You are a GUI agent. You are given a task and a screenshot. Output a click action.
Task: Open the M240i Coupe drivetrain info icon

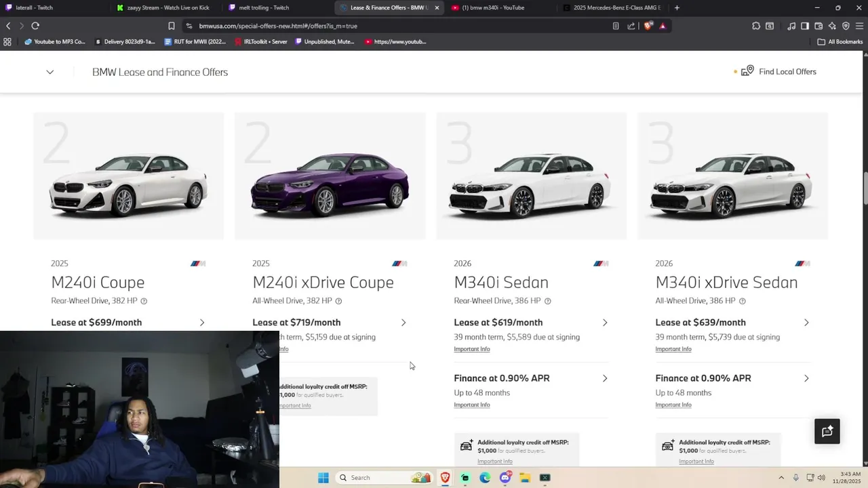[x=144, y=301]
